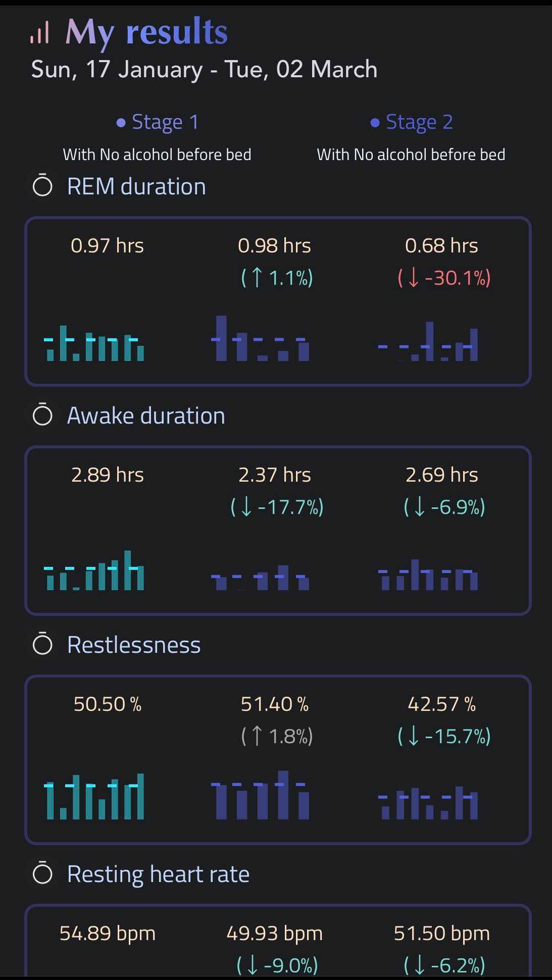Tap the Stage 1 bullet dot
The height and width of the screenshot is (980, 552).
[121, 123]
